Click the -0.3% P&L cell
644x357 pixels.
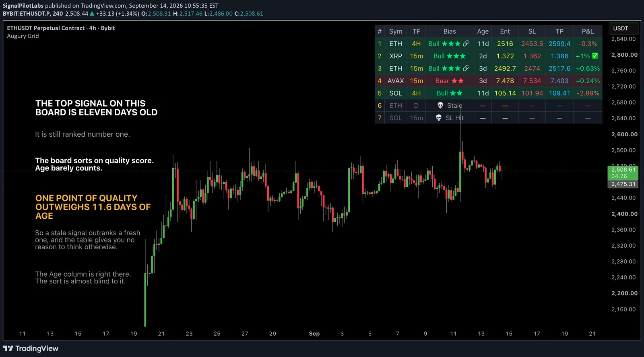pos(588,44)
